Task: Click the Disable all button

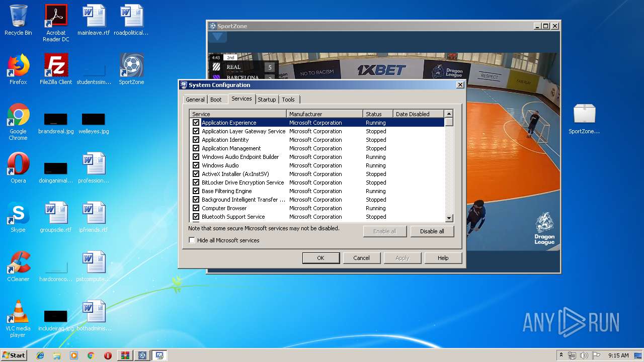Action: pyautogui.click(x=432, y=231)
